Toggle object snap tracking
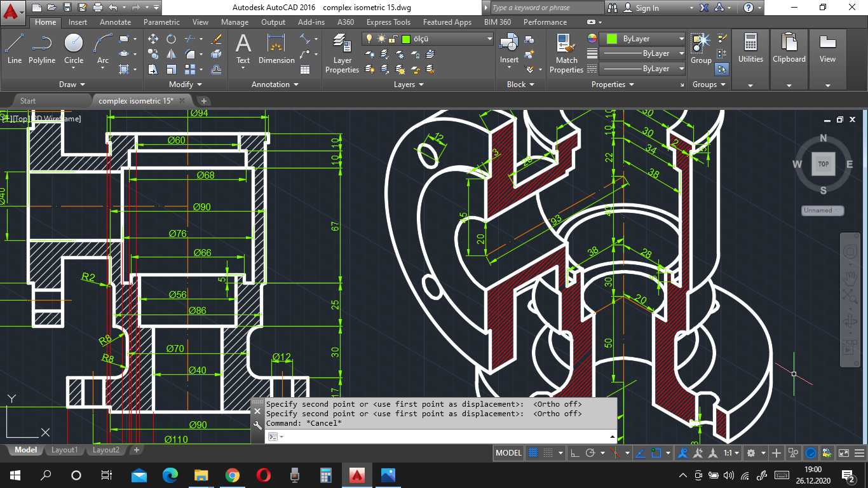Screen dimensions: 868x488 coord(641,453)
